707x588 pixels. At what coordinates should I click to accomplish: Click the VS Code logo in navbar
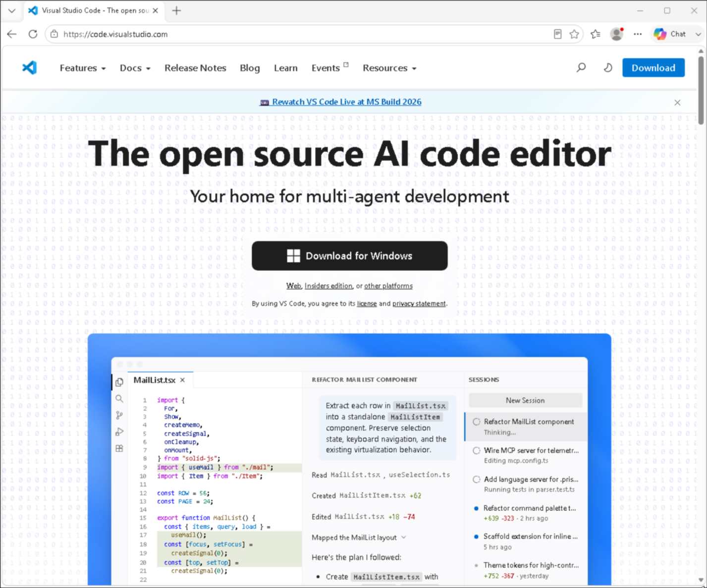(x=29, y=67)
